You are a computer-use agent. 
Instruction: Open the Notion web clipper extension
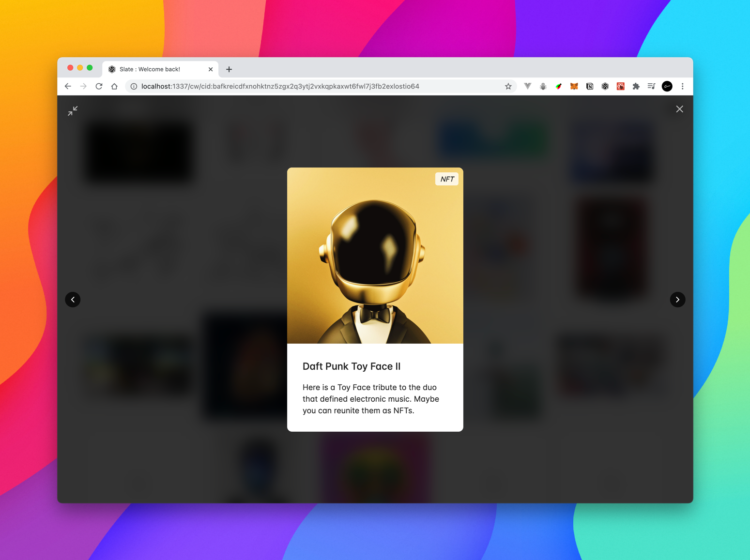(x=589, y=86)
